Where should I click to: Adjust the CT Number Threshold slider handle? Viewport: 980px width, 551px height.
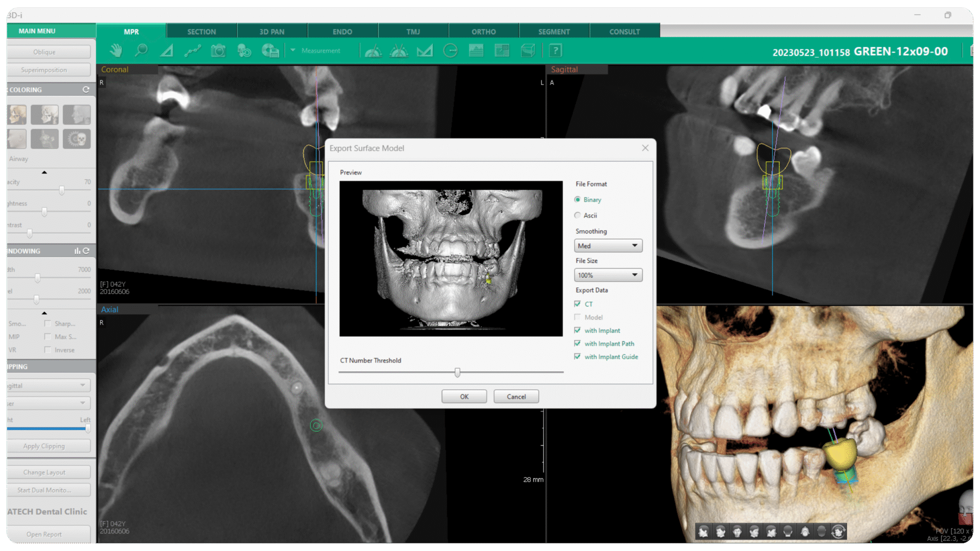(457, 372)
